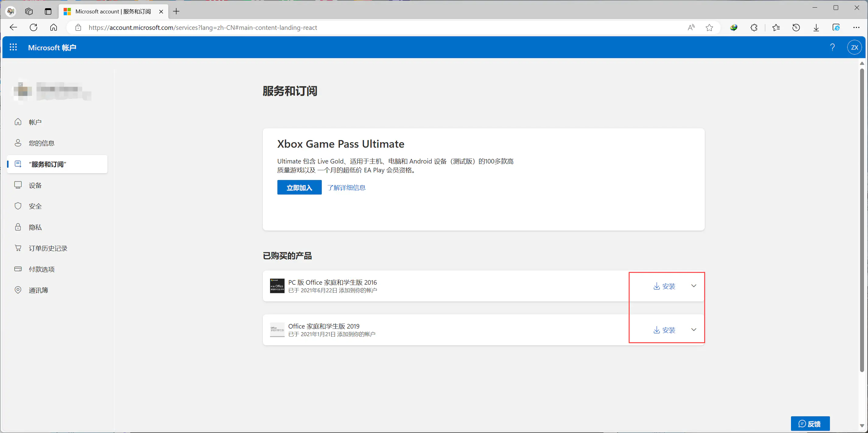This screenshot has width=868, height=433.
Task: Click the 反馈 feedback button
Action: coord(810,424)
